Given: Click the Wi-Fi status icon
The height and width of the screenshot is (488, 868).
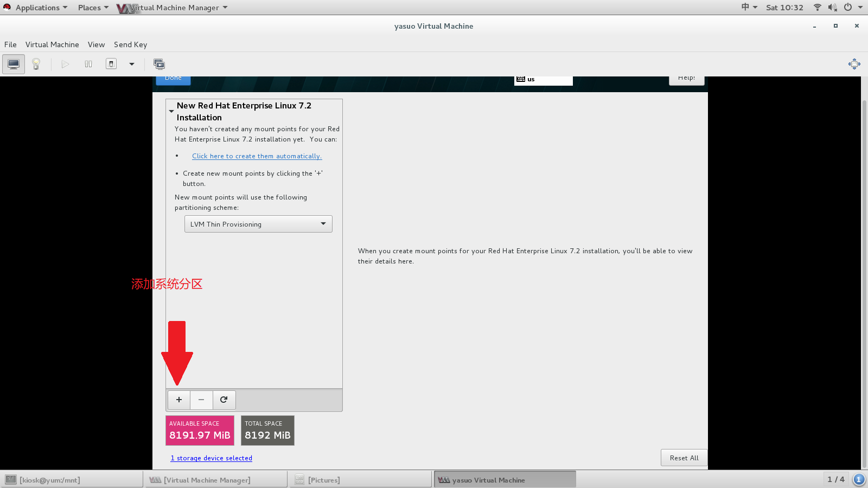Looking at the screenshot, I should tap(817, 7).
